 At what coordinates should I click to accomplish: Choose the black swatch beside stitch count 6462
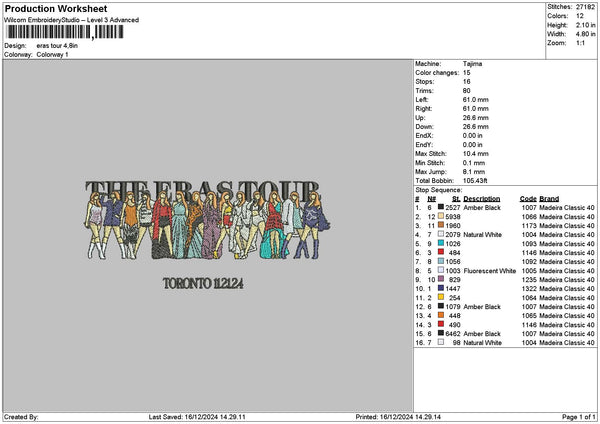coord(441,333)
